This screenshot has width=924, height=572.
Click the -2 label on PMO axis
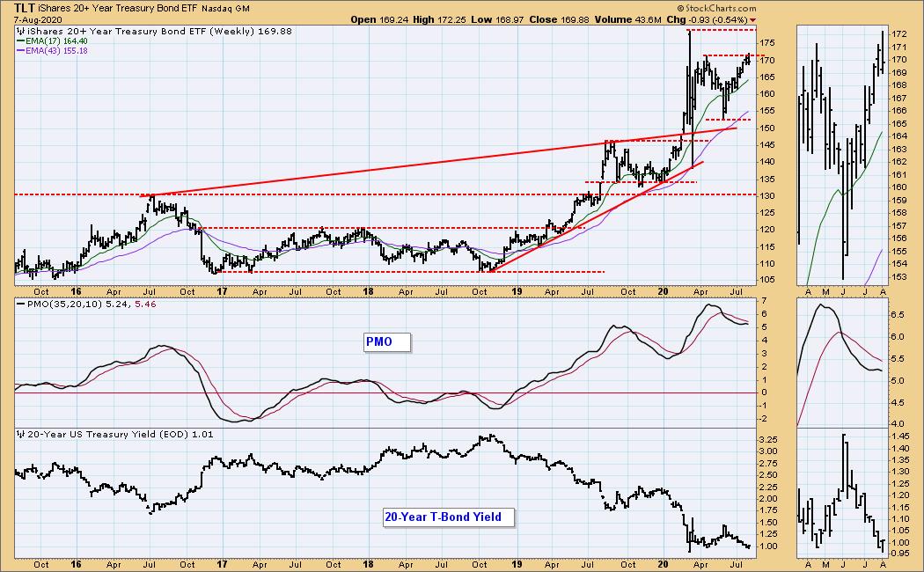763,419
